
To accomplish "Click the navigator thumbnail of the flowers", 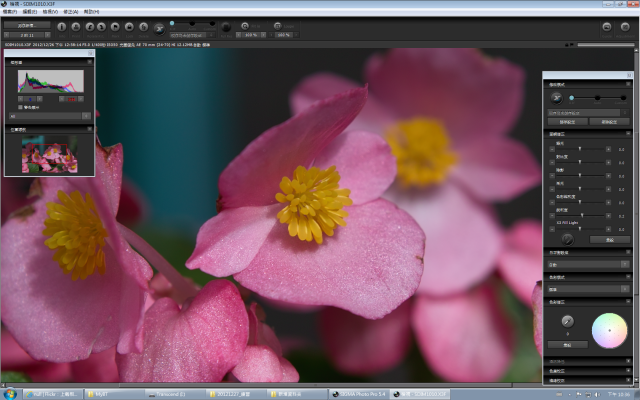I will pyautogui.click(x=49, y=154).
